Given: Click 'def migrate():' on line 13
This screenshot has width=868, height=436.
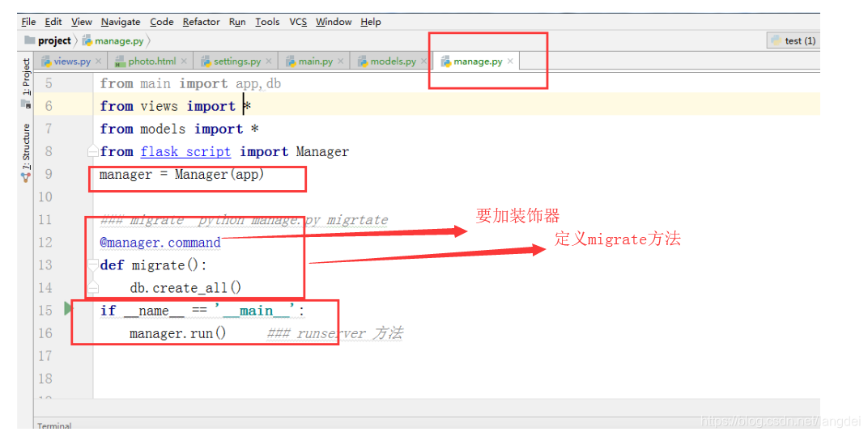Looking at the screenshot, I should tap(153, 265).
